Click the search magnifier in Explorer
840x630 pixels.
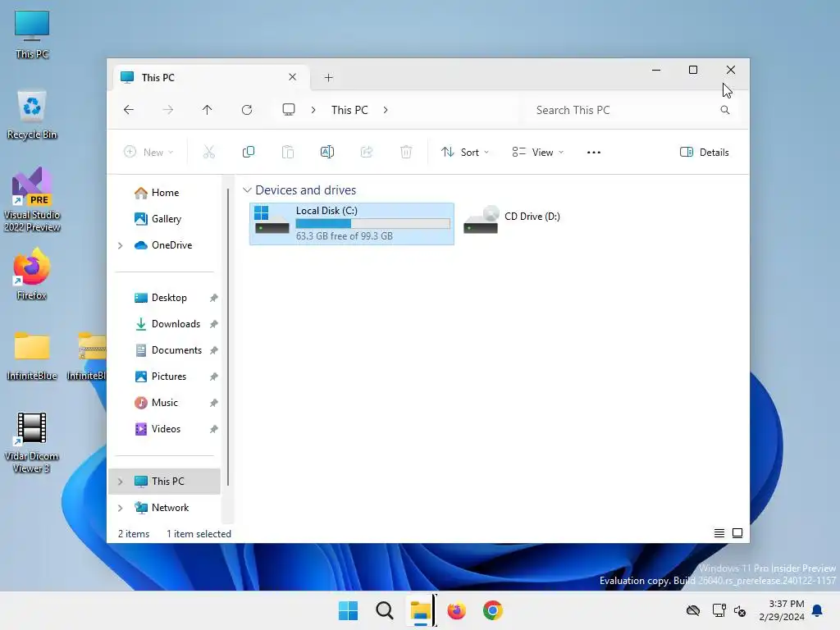tap(725, 110)
